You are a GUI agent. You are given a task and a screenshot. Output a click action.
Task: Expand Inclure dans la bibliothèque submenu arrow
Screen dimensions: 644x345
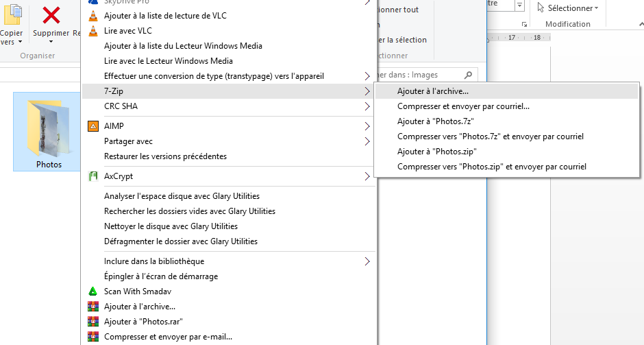[367, 261]
